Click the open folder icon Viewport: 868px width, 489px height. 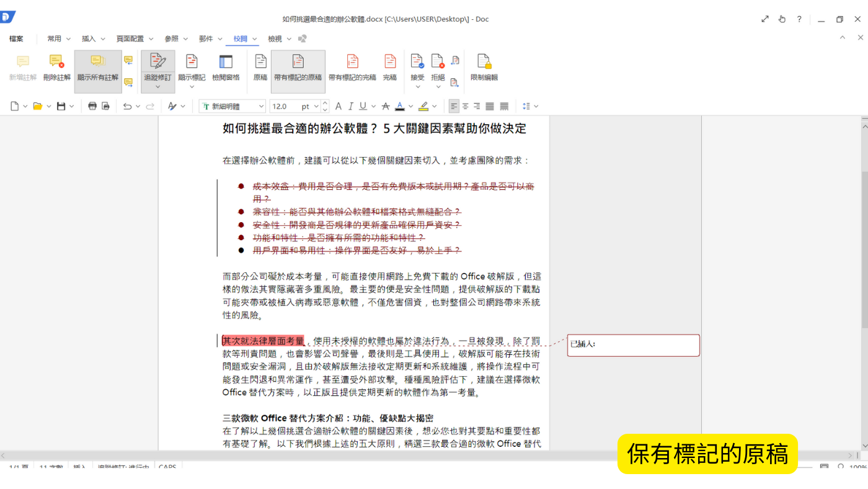(x=38, y=106)
